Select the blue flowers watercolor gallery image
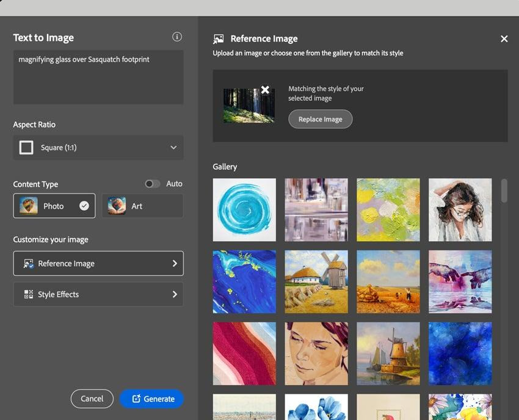The height and width of the screenshot is (420, 519). tap(316, 407)
